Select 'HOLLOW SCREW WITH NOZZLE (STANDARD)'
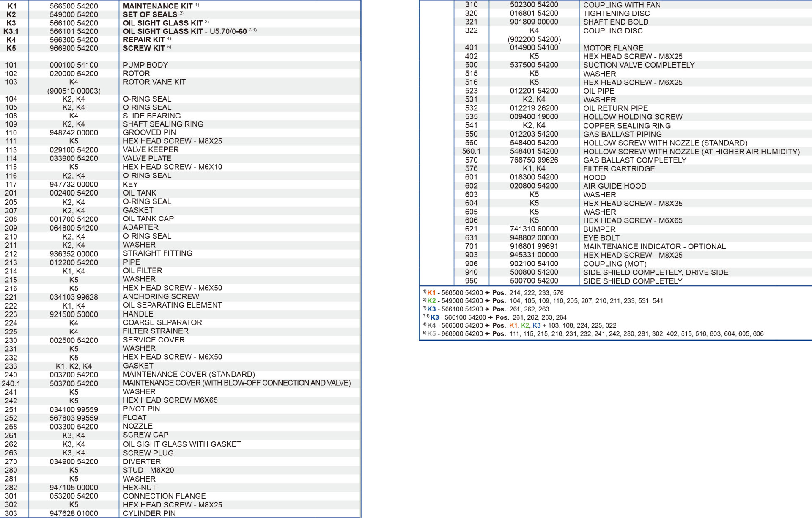This screenshot has height=518, width=812. pyautogui.click(x=665, y=143)
